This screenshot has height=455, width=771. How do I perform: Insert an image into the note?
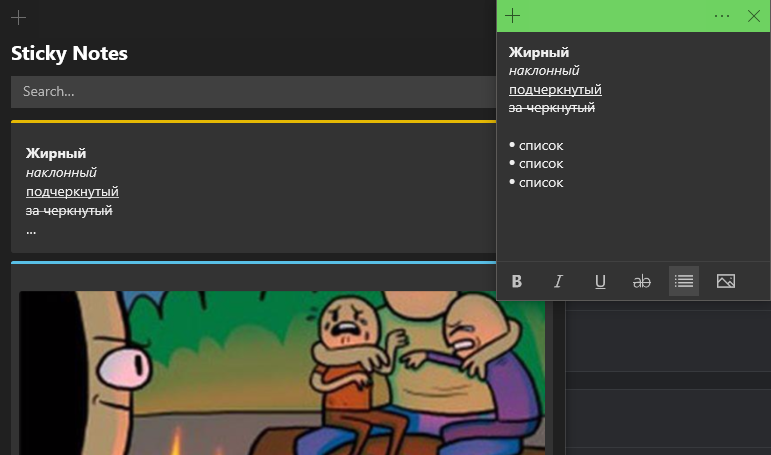click(x=726, y=281)
